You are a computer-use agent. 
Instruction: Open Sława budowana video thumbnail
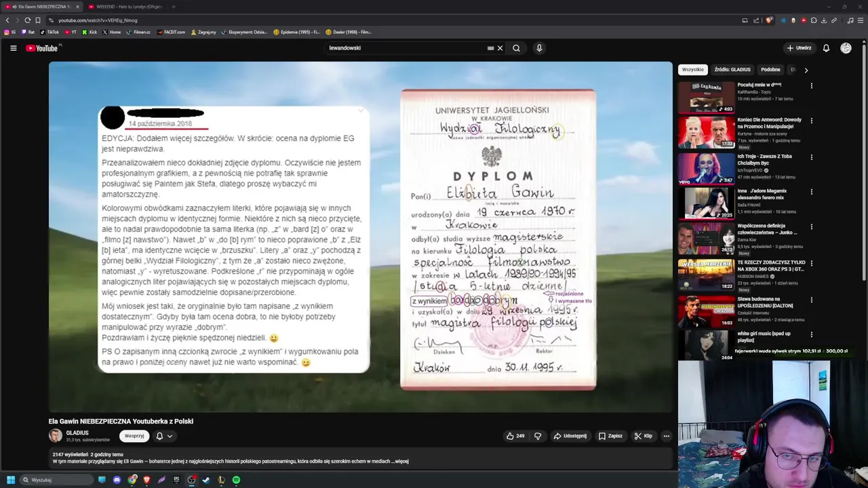(706, 310)
